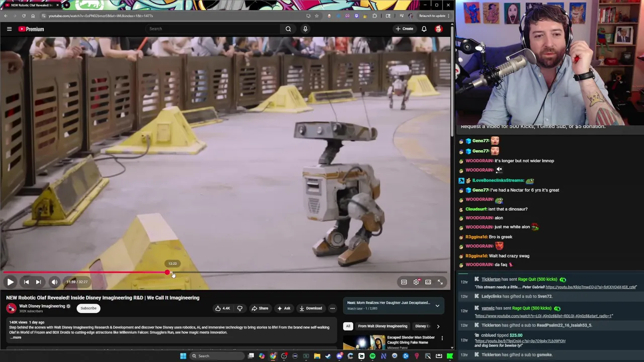Skip to the previous video
644x362 pixels.
26,282
